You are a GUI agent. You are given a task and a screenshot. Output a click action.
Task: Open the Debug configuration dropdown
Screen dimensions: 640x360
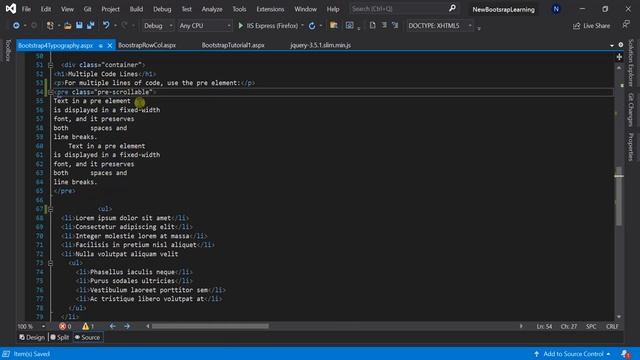point(158,26)
